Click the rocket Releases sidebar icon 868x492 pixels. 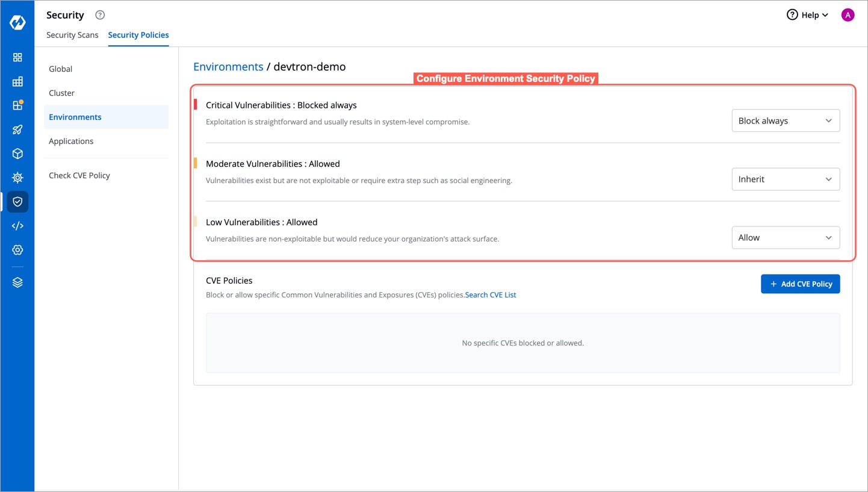(17, 129)
